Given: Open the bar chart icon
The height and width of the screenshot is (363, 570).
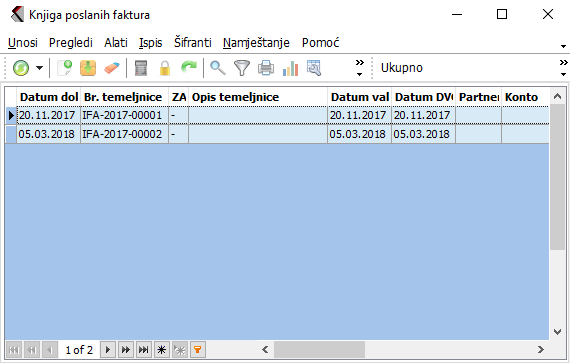Looking at the screenshot, I should tap(290, 68).
